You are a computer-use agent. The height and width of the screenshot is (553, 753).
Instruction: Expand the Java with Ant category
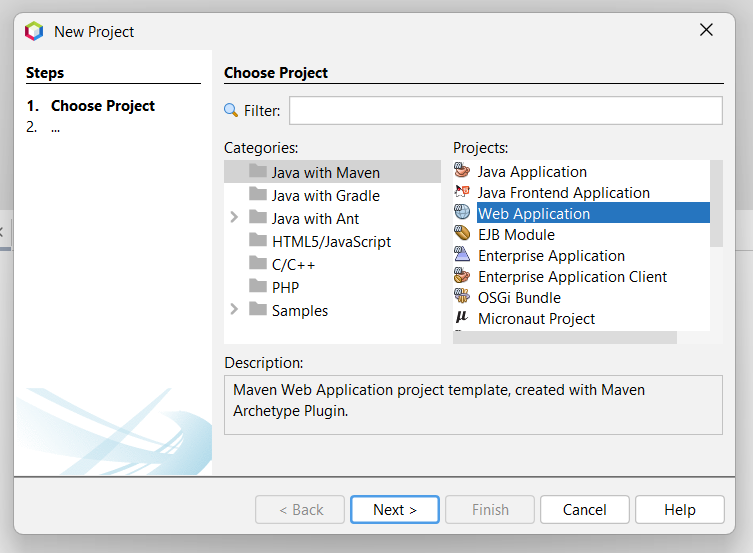click(234, 217)
